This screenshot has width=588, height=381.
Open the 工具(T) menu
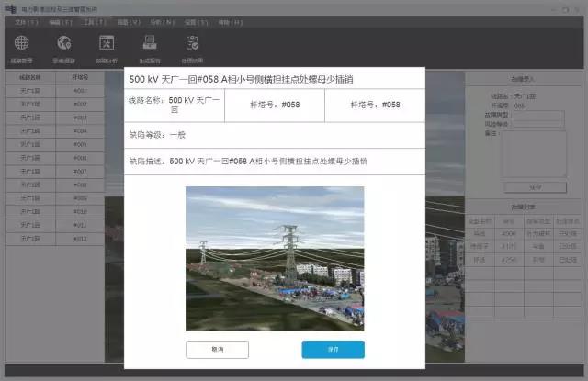(94, 20)
